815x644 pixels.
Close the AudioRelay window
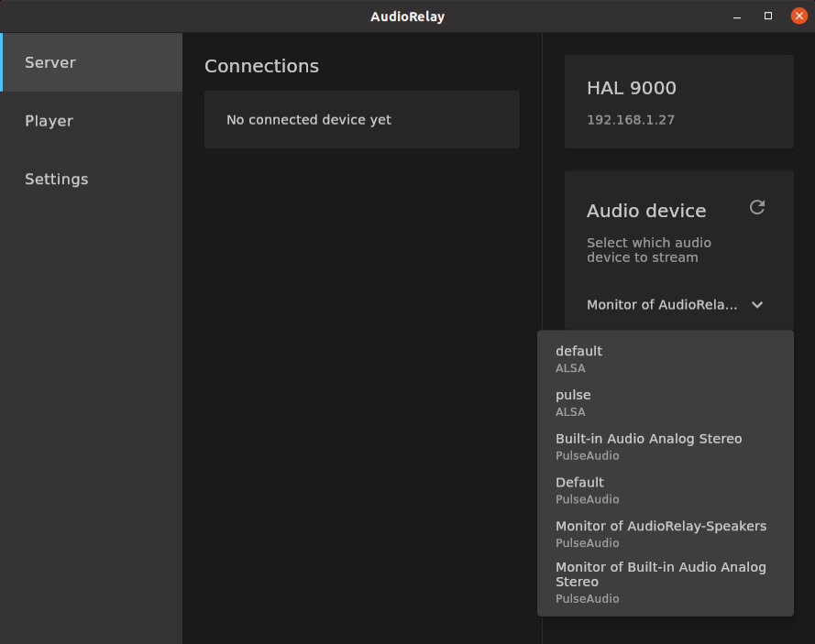[x=798, y=16]
